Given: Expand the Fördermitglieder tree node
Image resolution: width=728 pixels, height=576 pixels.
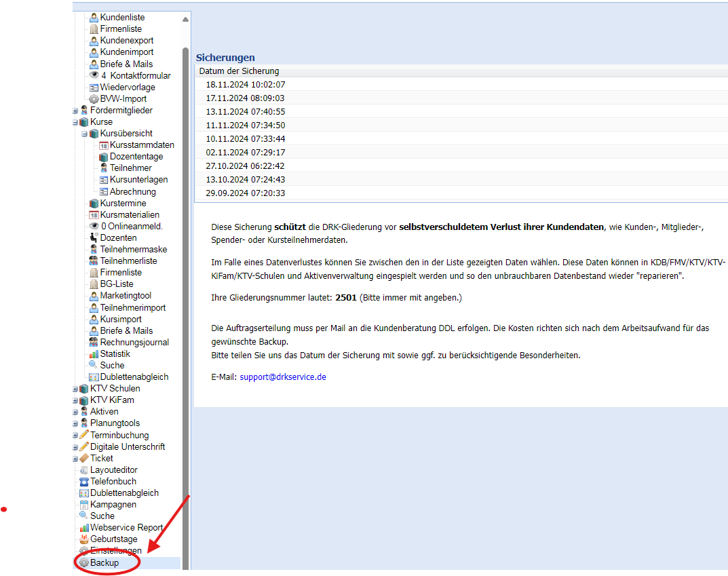Looking at the screenshot, I should point(75,111).
